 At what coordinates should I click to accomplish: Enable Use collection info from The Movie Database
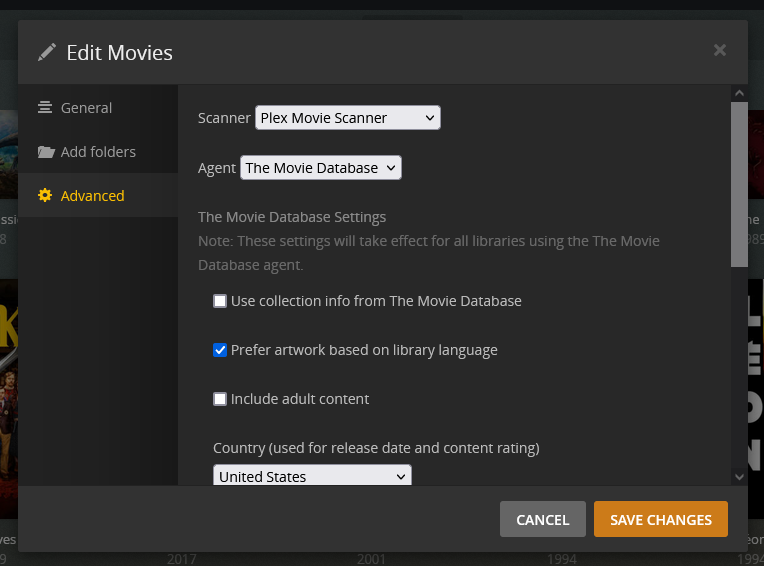tap(220, 301)
